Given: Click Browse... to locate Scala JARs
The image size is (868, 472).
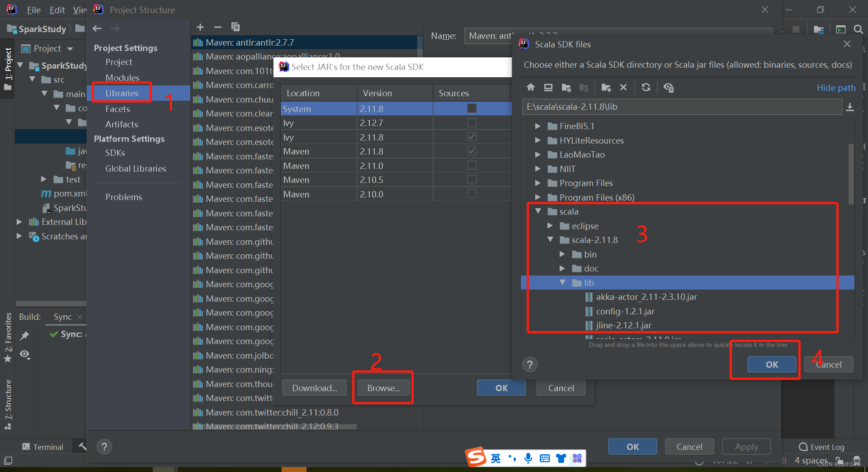Looking at the screenshot, I should pyautogui.click(x=383, y=388).
